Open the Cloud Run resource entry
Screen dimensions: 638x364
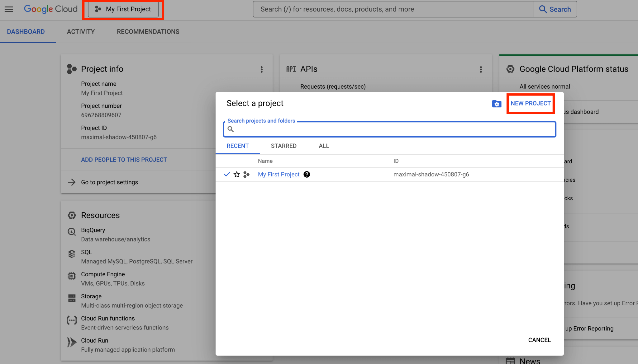coord(128,345)
